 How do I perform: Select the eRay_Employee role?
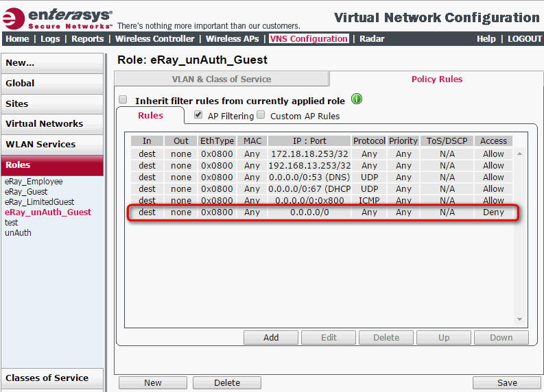[x=34, y=182]
